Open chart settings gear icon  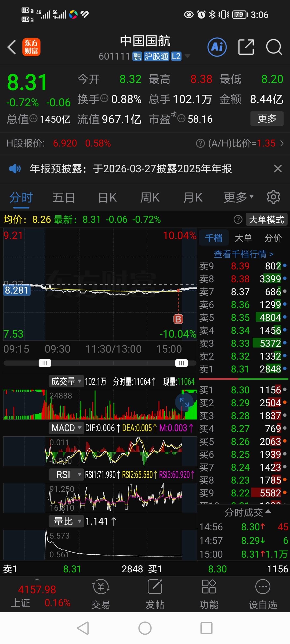pos(273,197)
